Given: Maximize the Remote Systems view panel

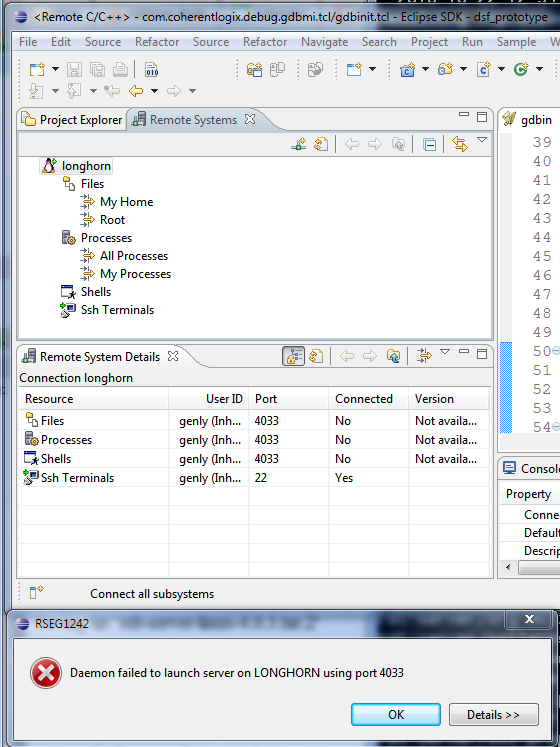Looking at the screenshot, I should pyautogui.click(x=482, y=117).
